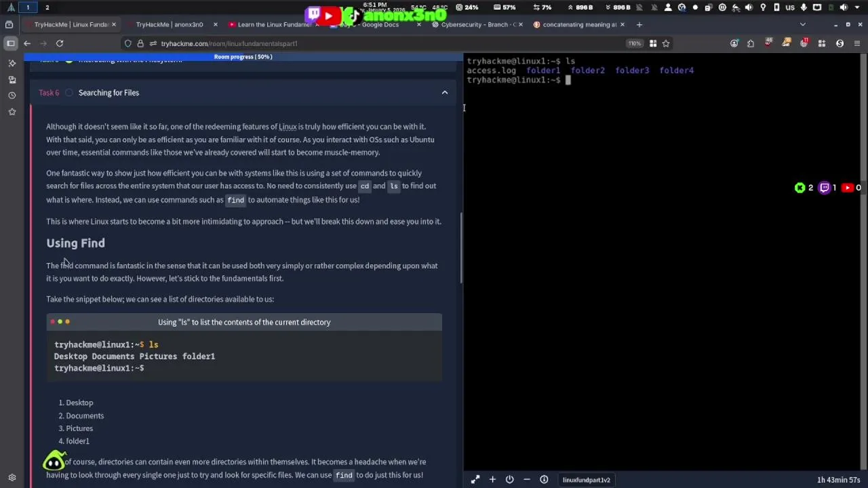868x488 pixels.
Task: Close the Cybersecurity - Branch tab
Action: [520, 24]
